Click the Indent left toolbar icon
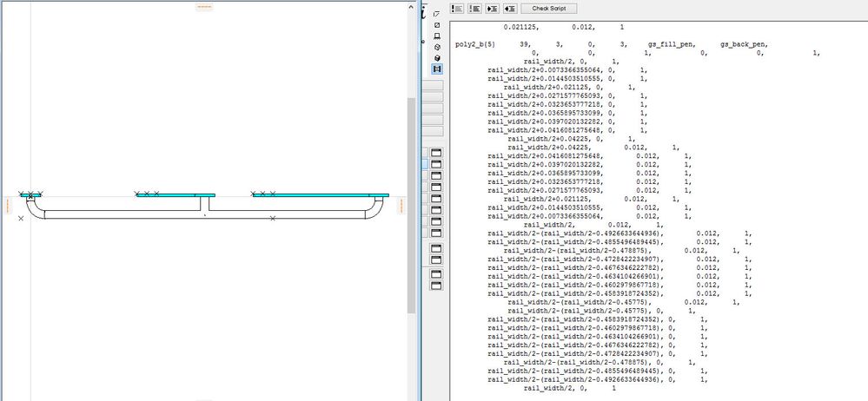Viewport: 868px width, 401px height. 510,9
